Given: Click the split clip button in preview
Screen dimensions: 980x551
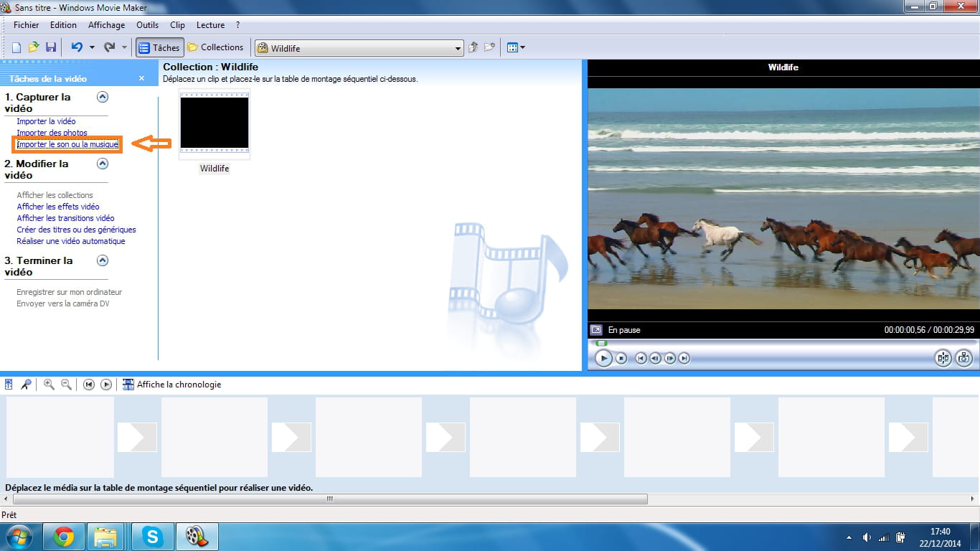Looking at the screenshot, I should (943, 358).
